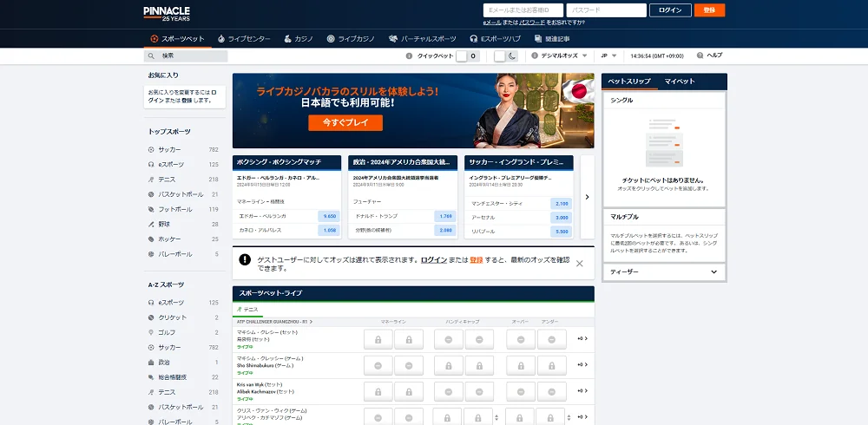
Task: Click the 今すぐプレイ banner button
Action: [x=345, y=123]
